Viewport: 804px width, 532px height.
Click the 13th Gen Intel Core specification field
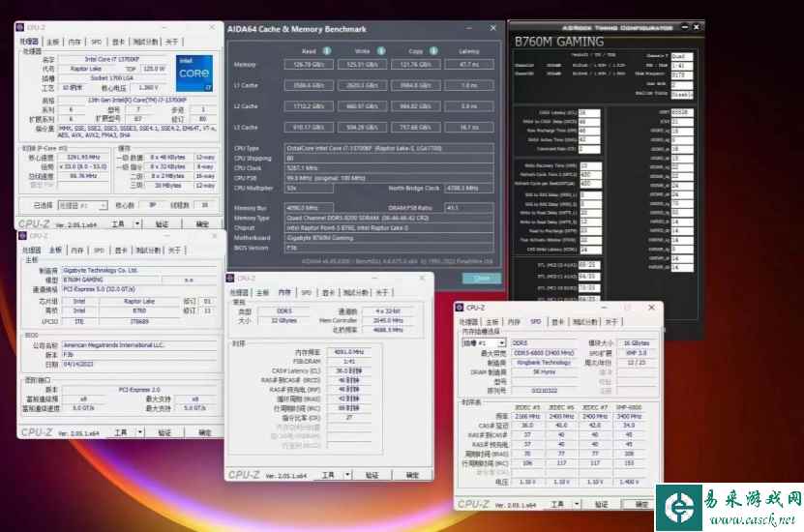137,100
